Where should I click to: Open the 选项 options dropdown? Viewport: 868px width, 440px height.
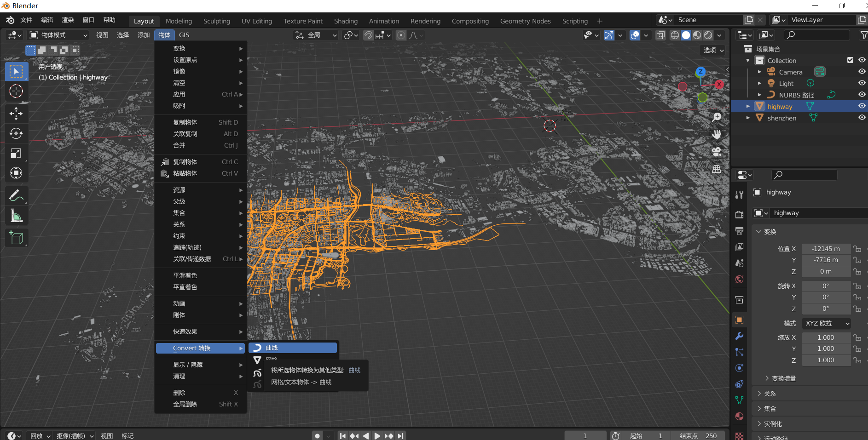pyautogui.click(x=713, y=50)
